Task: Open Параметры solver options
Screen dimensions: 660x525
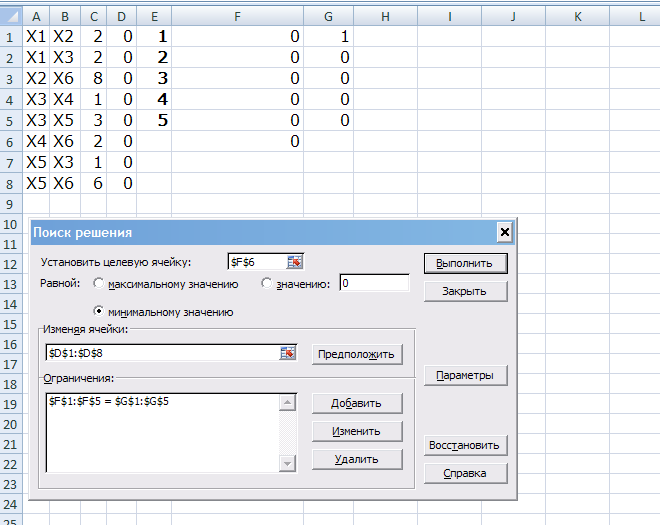Action: [x=466, y=375]
